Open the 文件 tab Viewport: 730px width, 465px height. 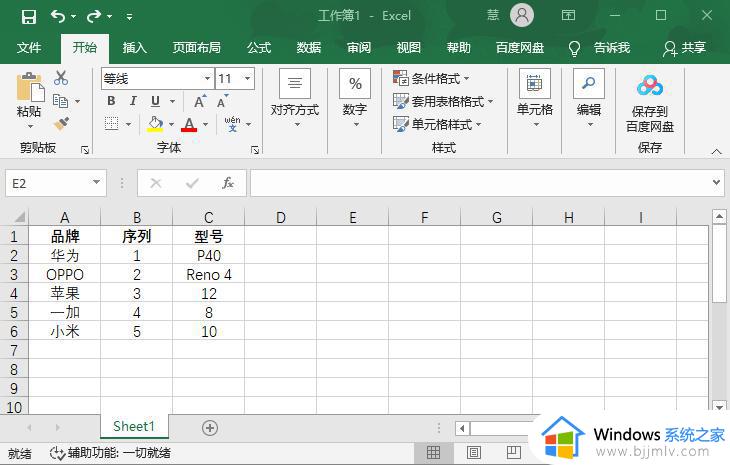coord(29,48)
